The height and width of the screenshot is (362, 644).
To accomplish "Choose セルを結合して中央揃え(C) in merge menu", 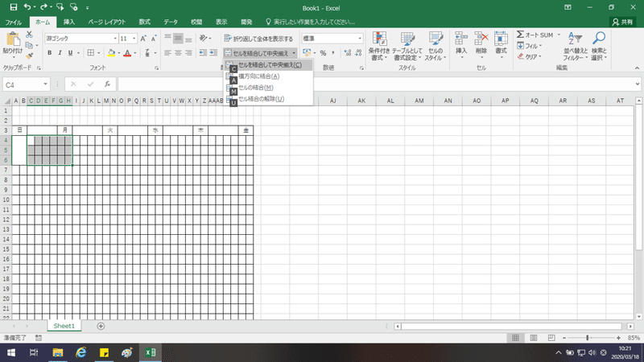I will click(268, 65).
